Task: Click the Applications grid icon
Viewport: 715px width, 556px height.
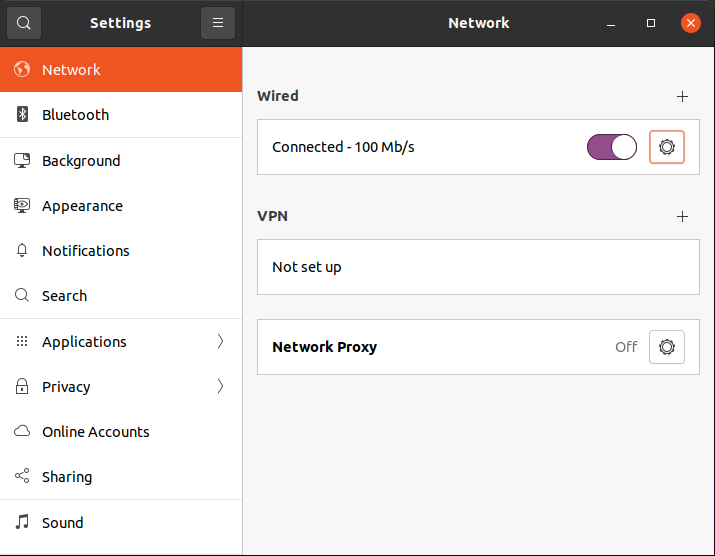Action: (x=22, y=341)
